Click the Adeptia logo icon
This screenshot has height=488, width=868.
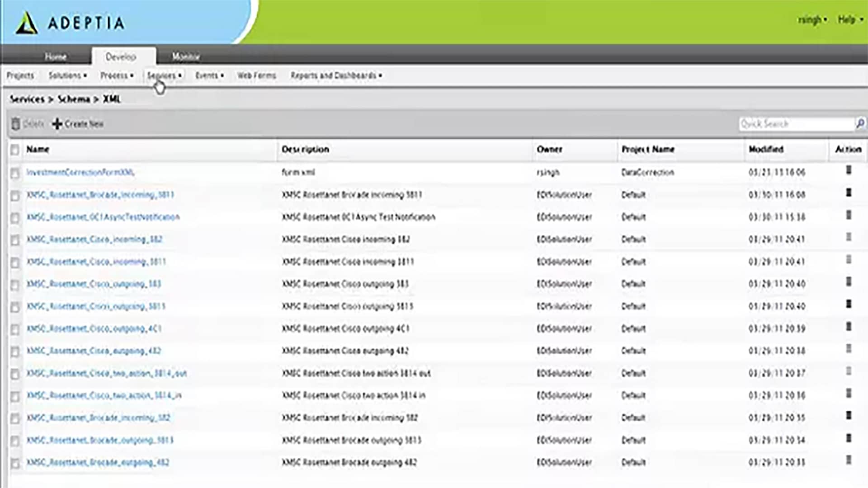(27, 23)
